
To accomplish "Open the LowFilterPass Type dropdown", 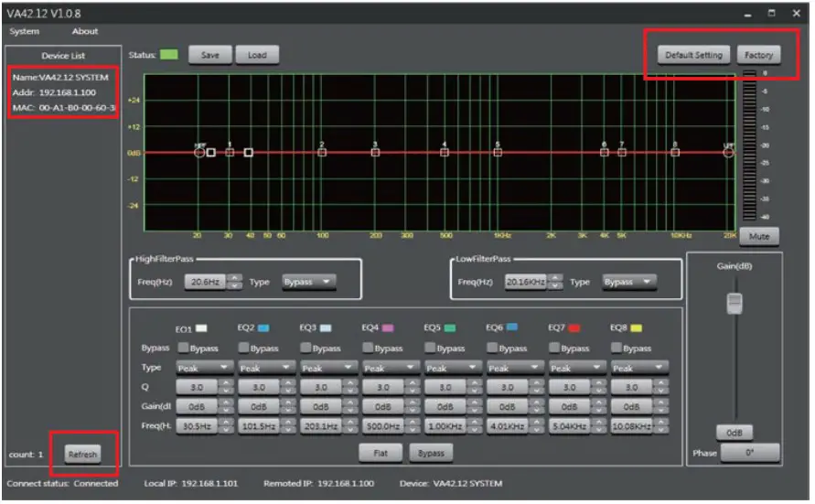I will 629,282.
